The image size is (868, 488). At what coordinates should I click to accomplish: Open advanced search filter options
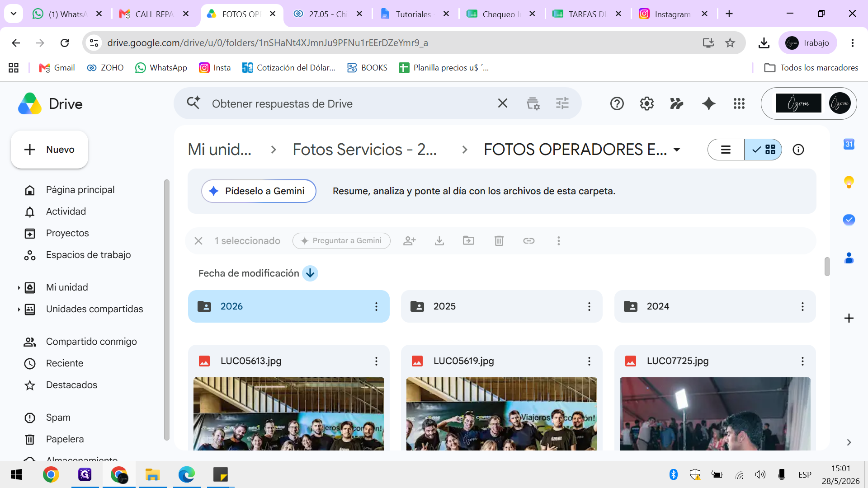pyautogui.click(x=562, y=103)
